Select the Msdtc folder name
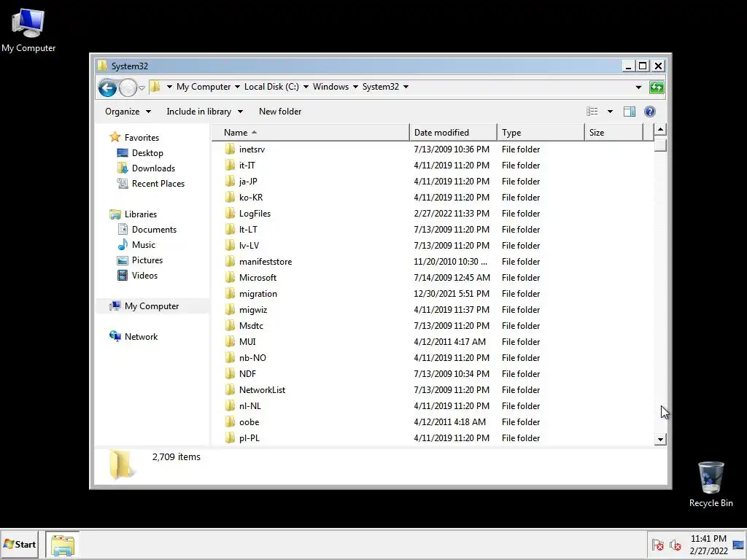The width and height of the screenshot is (747, 560). click(x=251, y=326)
